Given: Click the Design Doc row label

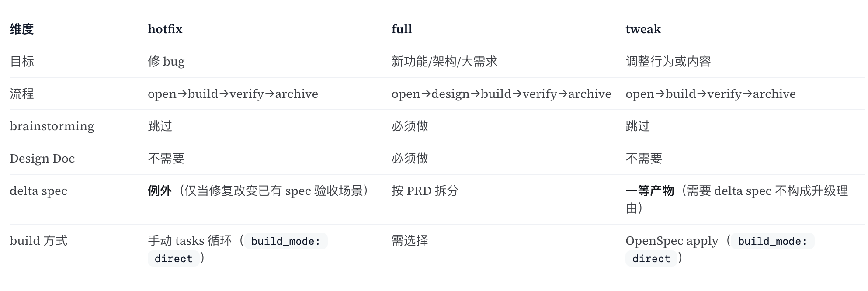Looking at the screenshot, I should point(42,158).
